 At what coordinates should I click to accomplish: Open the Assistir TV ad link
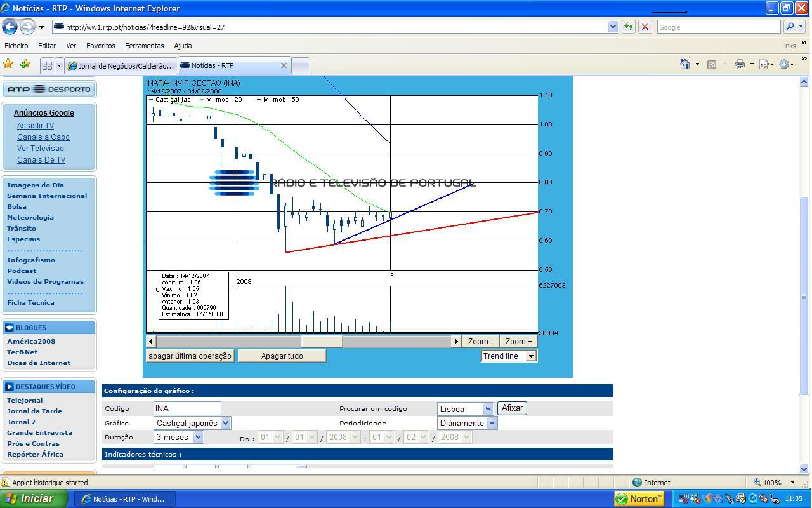36,126
